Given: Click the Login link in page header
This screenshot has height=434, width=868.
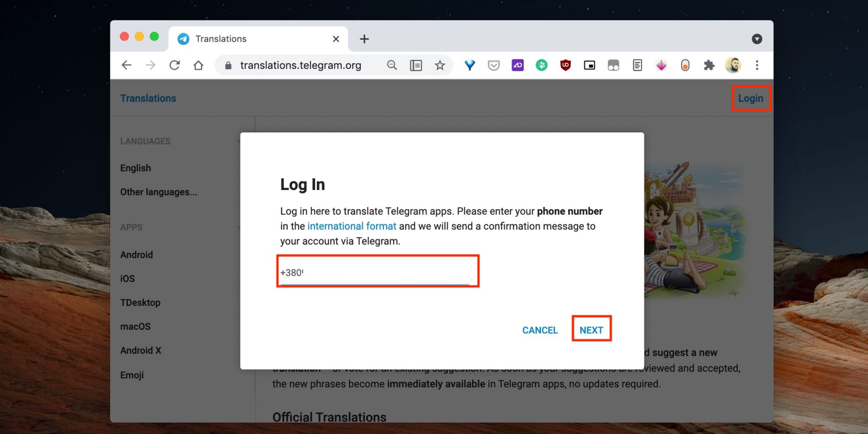Looking at the screenshot, I should [750, 98].
